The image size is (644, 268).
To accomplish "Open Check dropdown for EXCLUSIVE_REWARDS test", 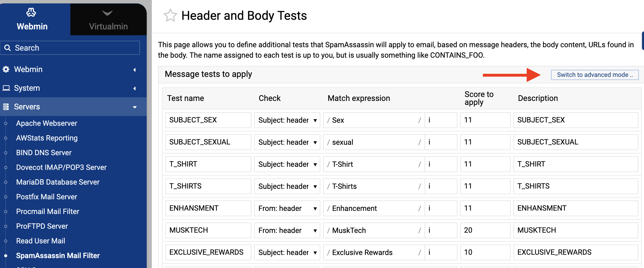I will click(x=287, y=252).
